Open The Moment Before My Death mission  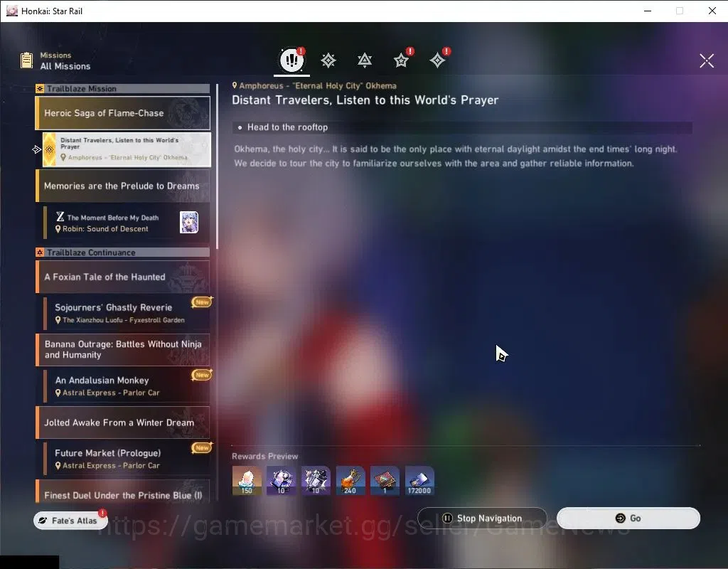[x=127, y=223]
